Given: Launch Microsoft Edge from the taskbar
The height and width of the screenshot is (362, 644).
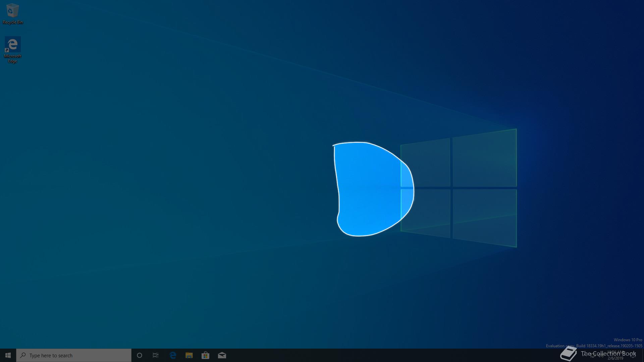Looking at the screenshot, I should pyautogui.click(x=173, y=355).
